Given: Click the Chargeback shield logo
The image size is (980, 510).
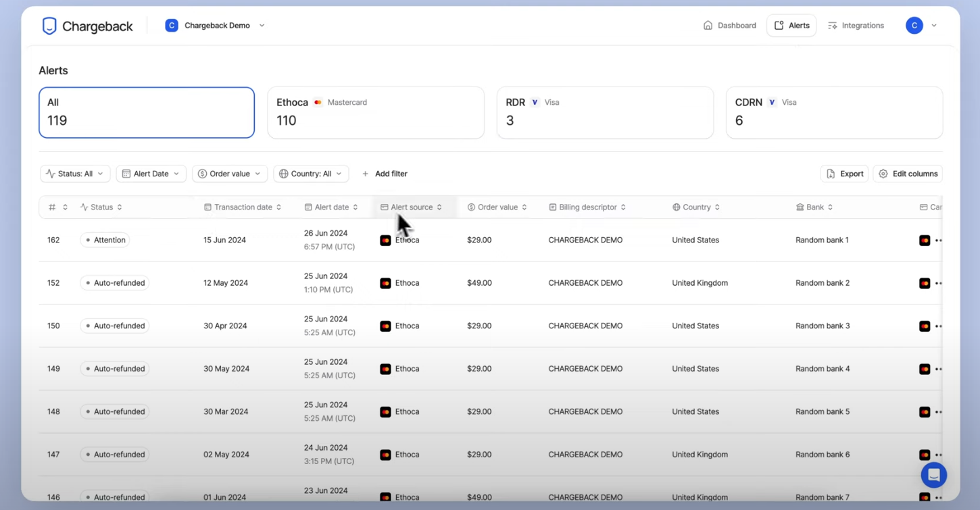Looking at the screenshot, I should 49,25.
